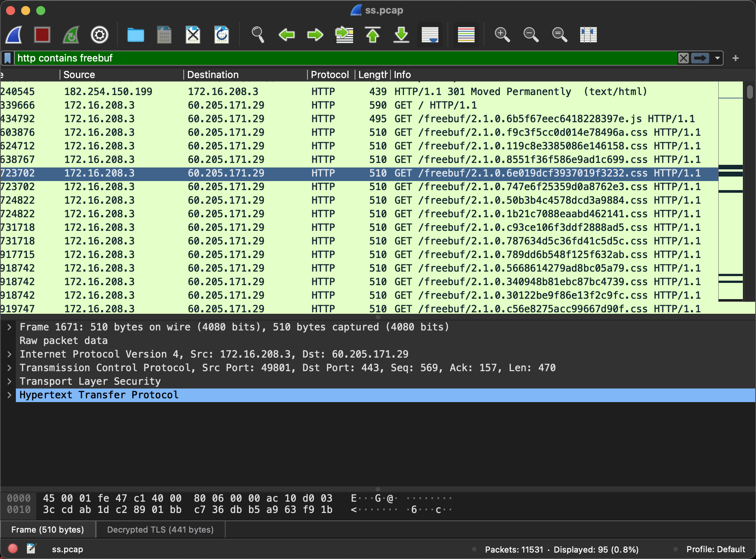The image size is (756, 559).
Task: Go to first packet up-arrow icon
Action: 373,35
